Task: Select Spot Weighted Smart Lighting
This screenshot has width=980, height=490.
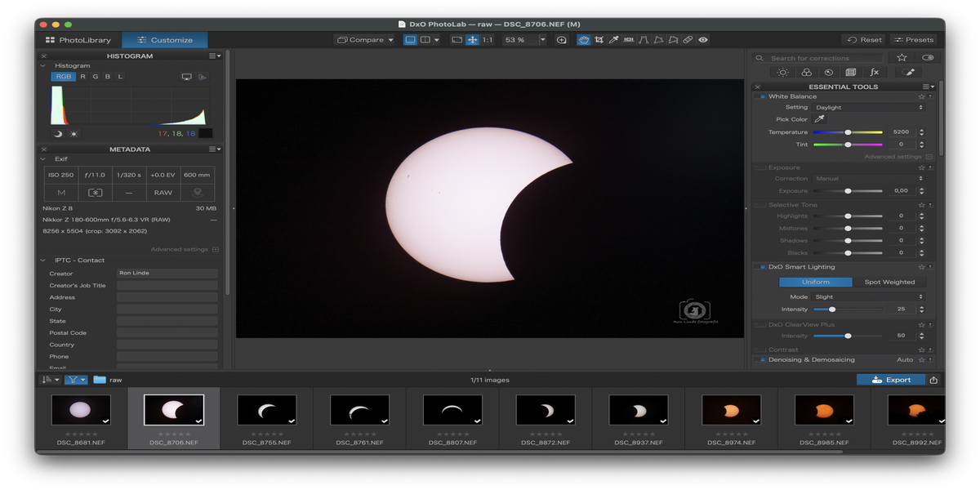Action: [889, 283]
